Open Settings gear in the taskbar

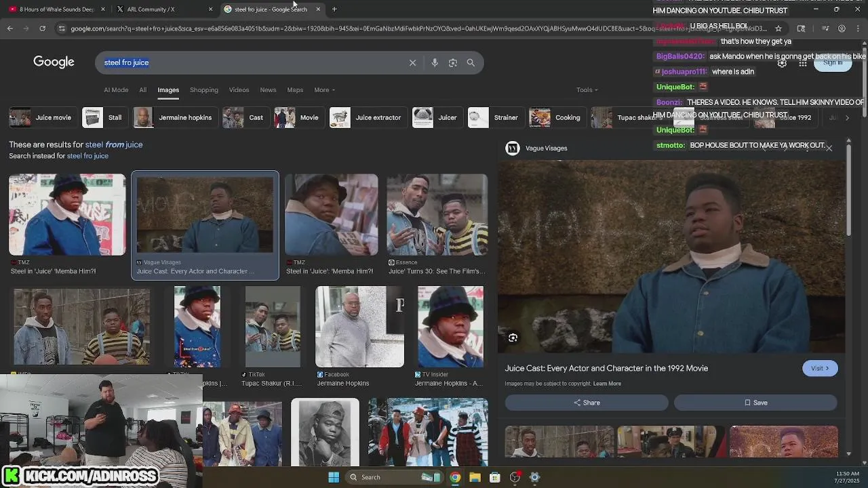click(534, 477)
